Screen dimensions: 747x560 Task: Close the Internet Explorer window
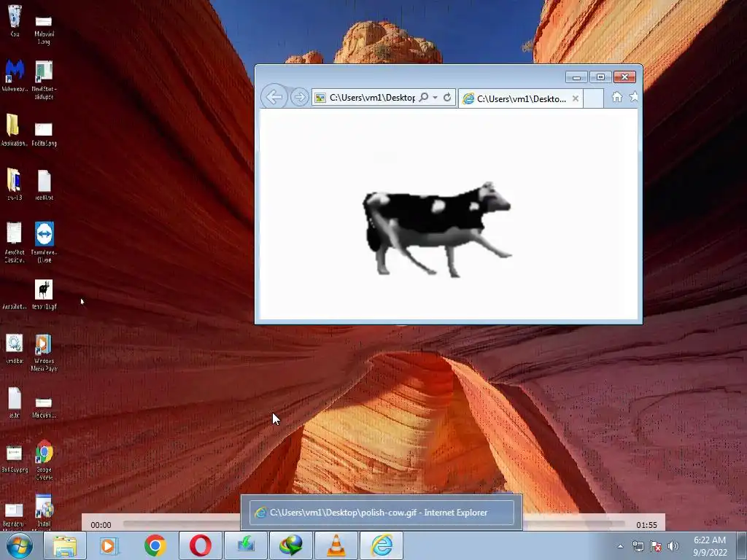pos(624,77)
